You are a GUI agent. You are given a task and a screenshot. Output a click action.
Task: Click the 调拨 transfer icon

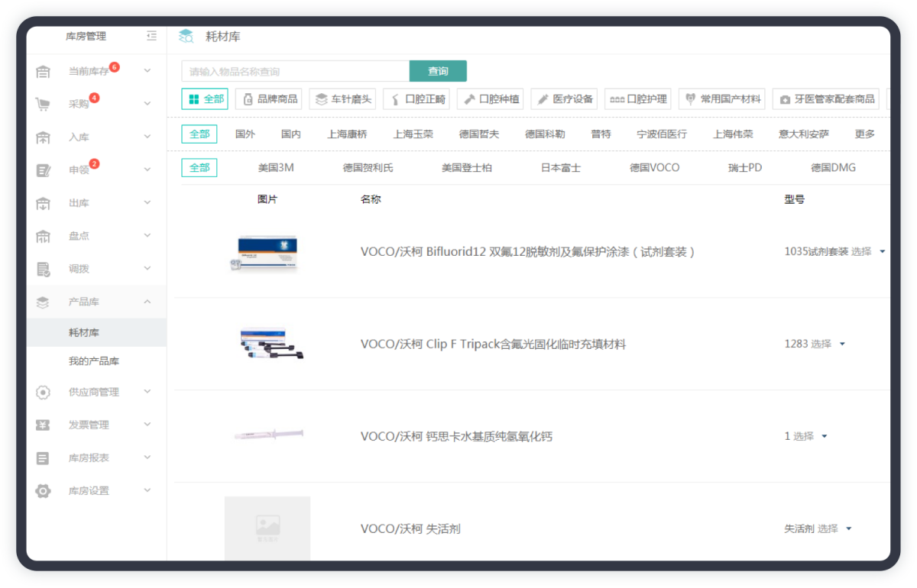(x=44, y=269)
